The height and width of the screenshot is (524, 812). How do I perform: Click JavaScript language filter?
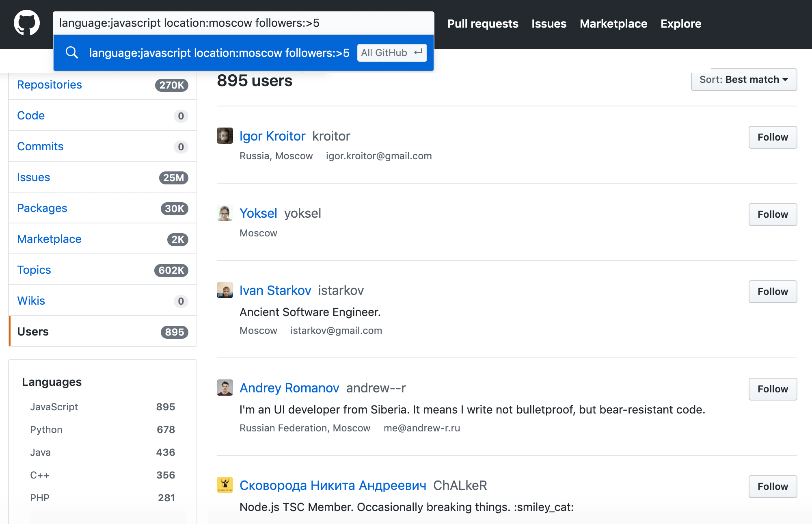[x=54, y=406]
